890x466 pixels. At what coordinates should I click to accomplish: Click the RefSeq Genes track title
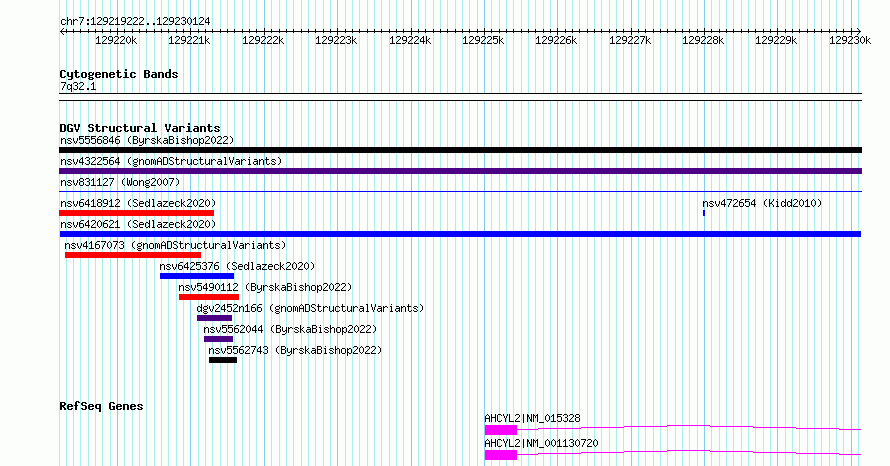coord(101,406)
